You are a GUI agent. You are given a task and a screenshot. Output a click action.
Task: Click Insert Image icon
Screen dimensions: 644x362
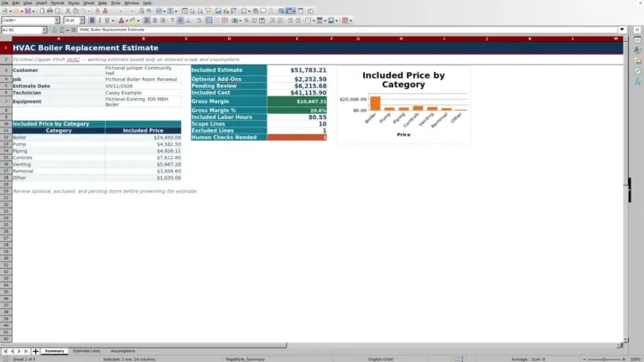click(x=218, y=11)
